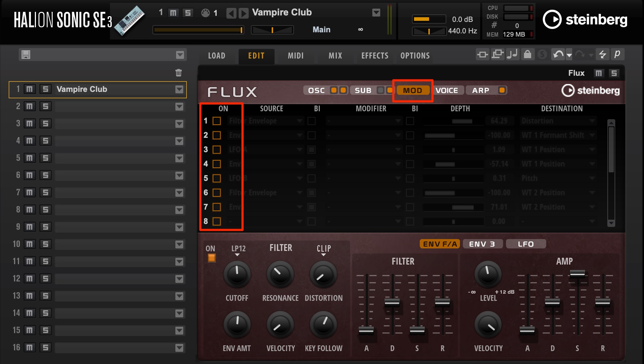Click the MIDI channel palette icon in header
Screen dimensions: 644x364
205,13
